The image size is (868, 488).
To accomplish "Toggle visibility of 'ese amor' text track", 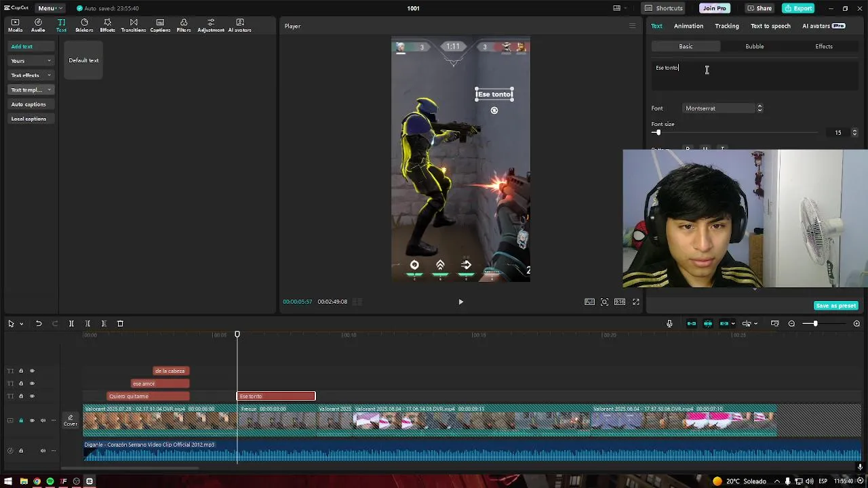I will [32, 384].
